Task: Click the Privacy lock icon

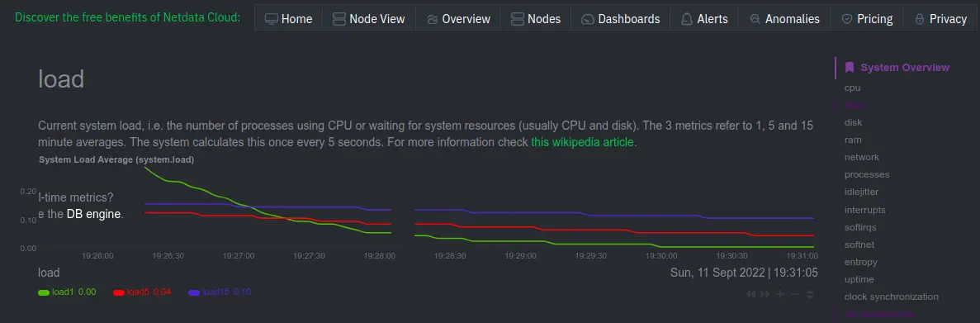Action: click(x=920, y=19)
